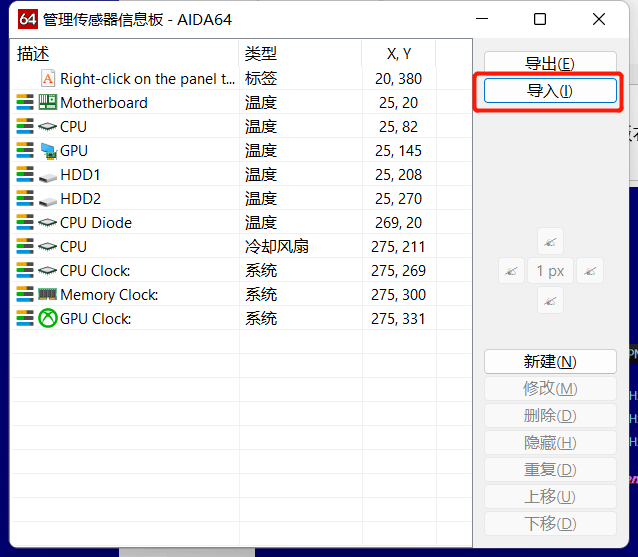Click the 20, 380 coordinates cell

[398, 79]
